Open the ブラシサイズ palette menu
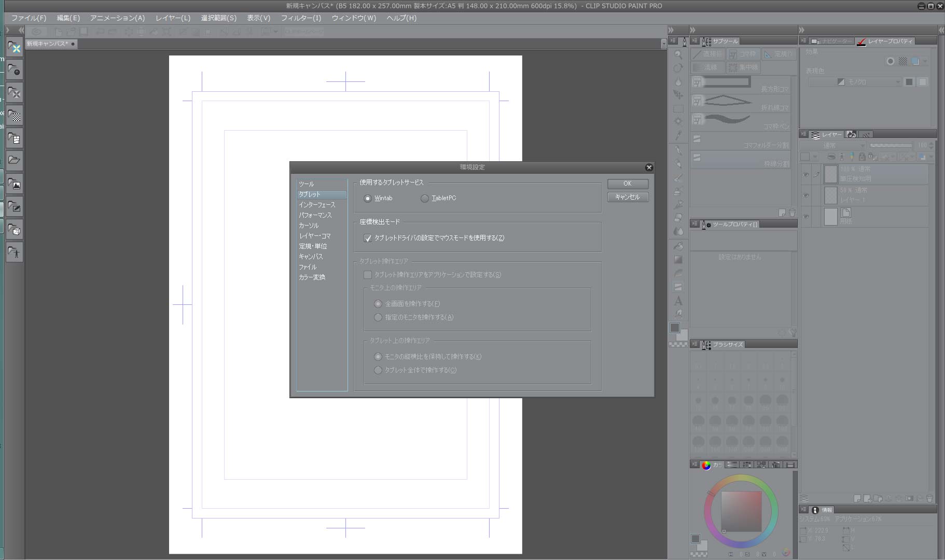The height and width of the screenshot is (560, 945). (x=695, y=344)
